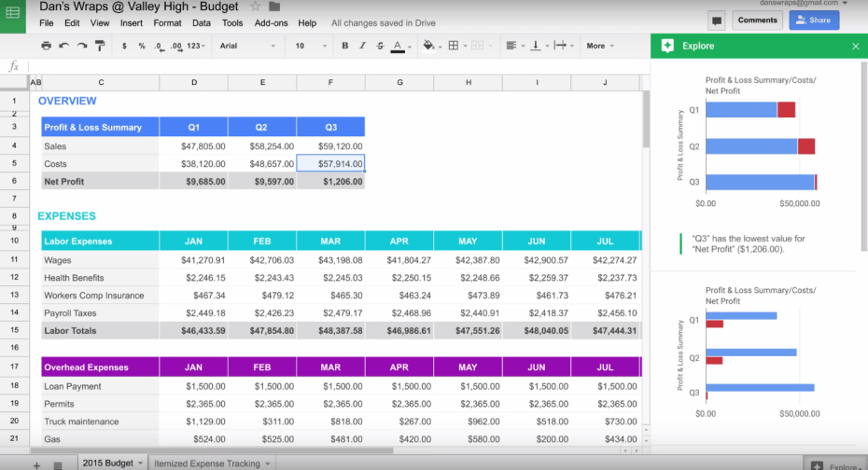Switch to Itemized Expense Tracking tab
Screen dimensions: 868x470
[x=207, y=463]
